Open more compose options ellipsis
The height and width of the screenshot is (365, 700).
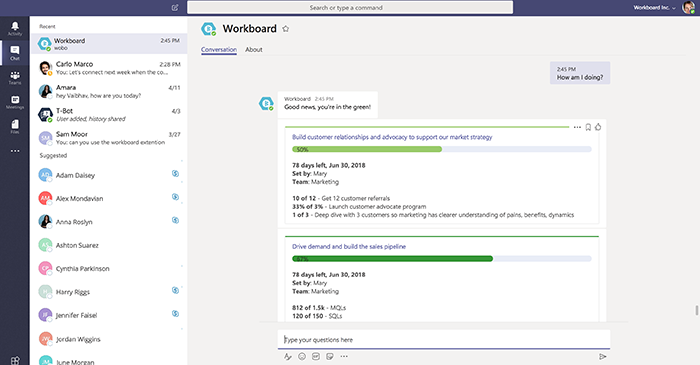tap(344, 357)
